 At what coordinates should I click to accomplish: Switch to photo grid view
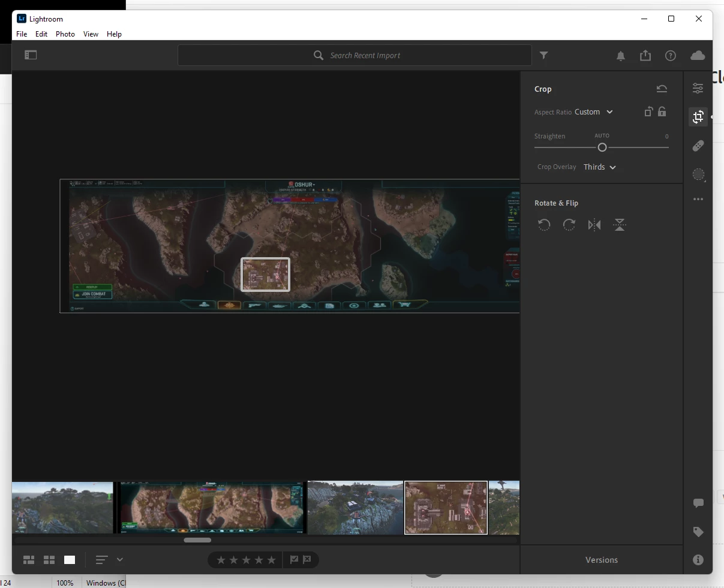coord(29,560)
